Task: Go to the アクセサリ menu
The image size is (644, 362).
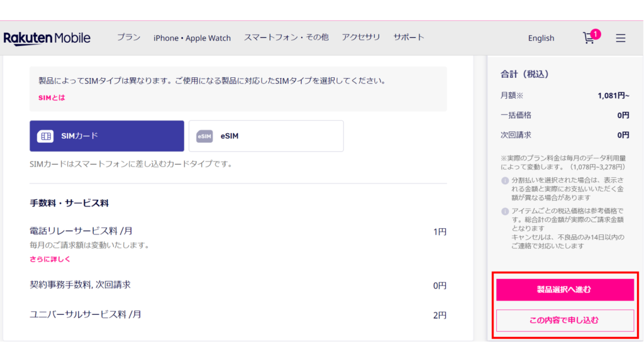Action: coord(361,38)
